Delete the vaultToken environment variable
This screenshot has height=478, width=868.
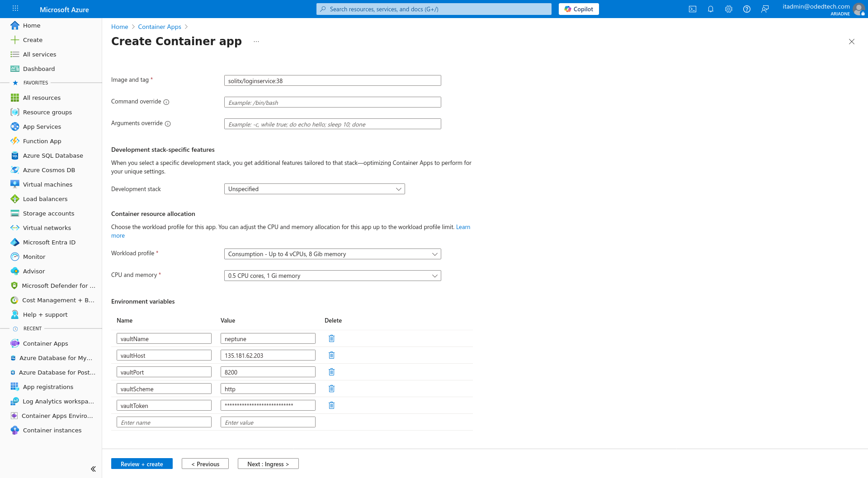click(x=331, y=405)
